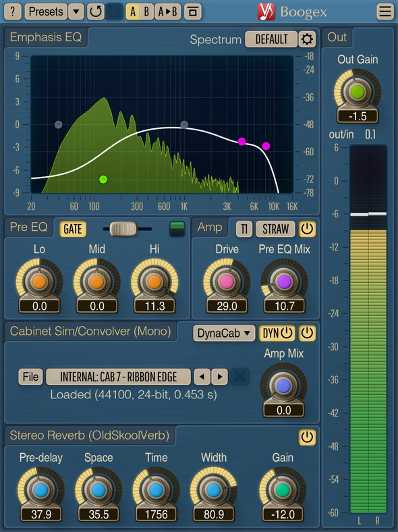
Task: Load previous cabinet impulse with left arrow
Action: (x=202, y=377)
